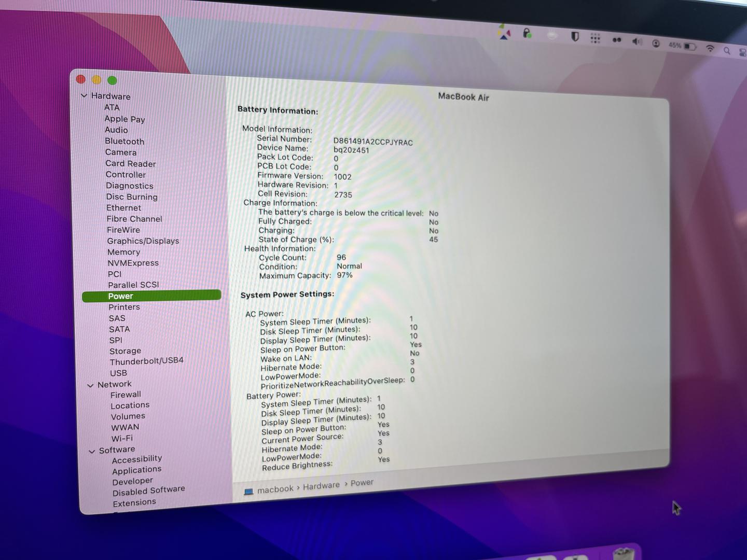Click device name bq20z451

[x=351, y=150]
